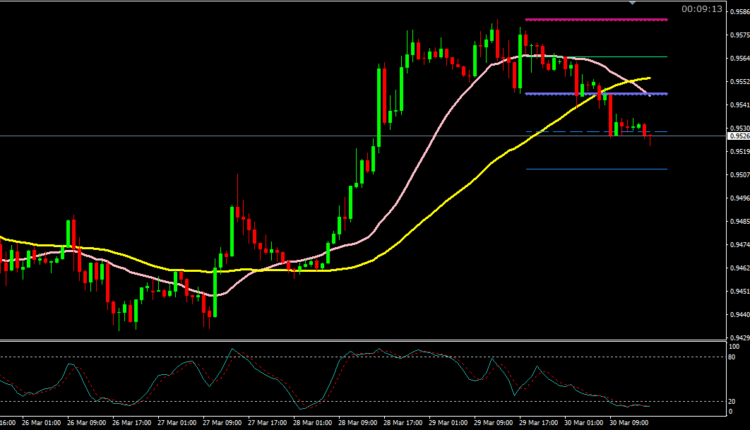This screenshot has width=750, height=430.
Task: Click the 0.9586 price on the scale
Action: click(737, 12)
